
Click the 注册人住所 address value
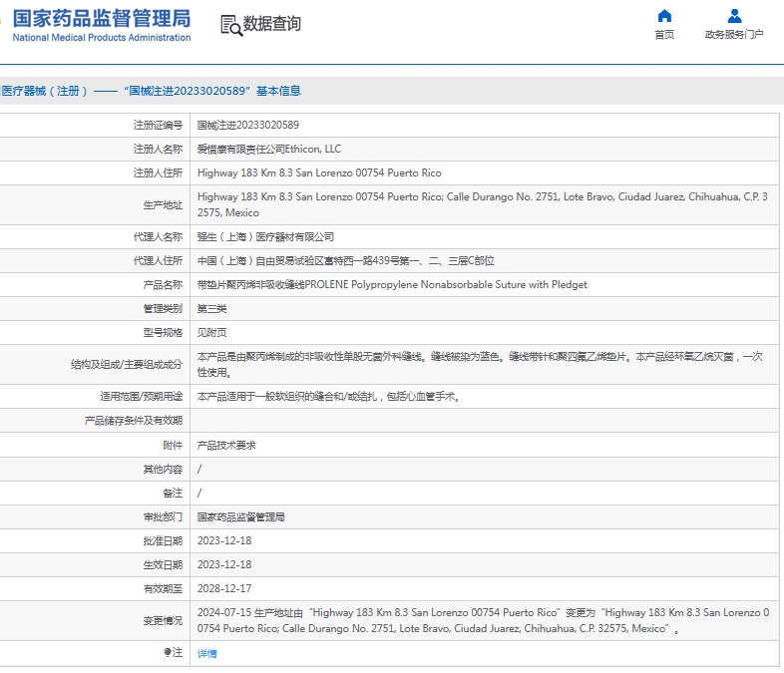[x=319, y=172]
